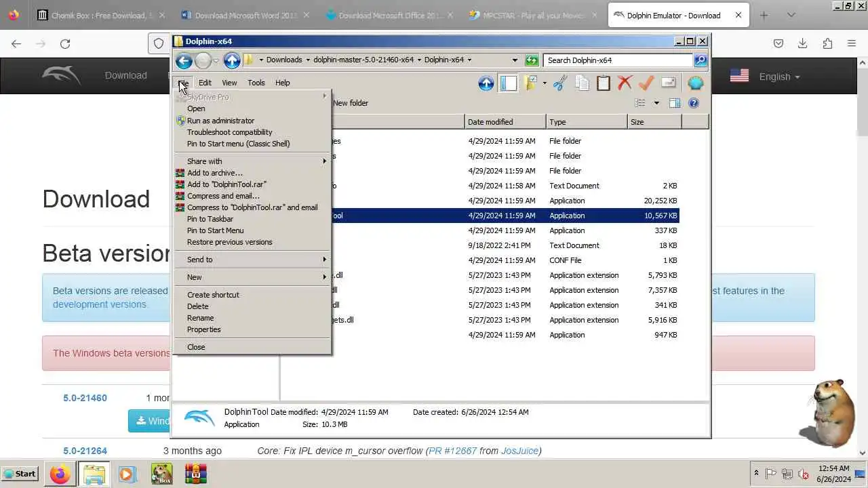Choose Rename in the File menu

coord(252,318)
